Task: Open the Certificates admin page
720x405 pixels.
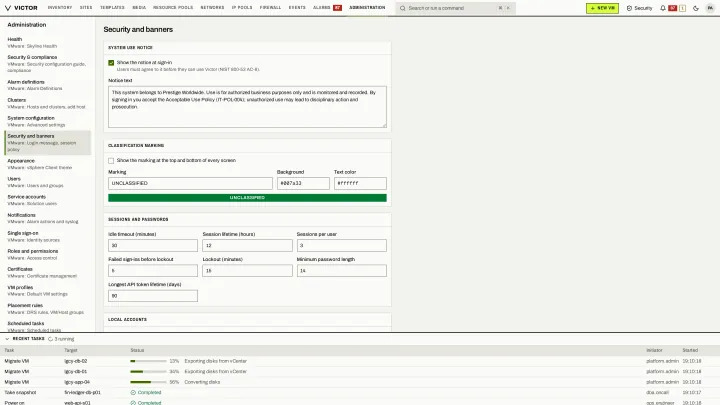Action: [x=48, y=272]
